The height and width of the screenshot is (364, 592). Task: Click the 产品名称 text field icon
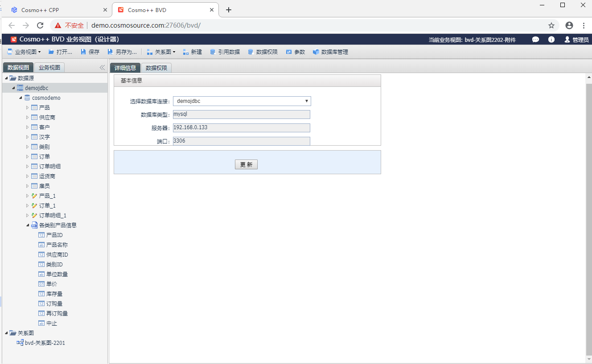[41, 245]
